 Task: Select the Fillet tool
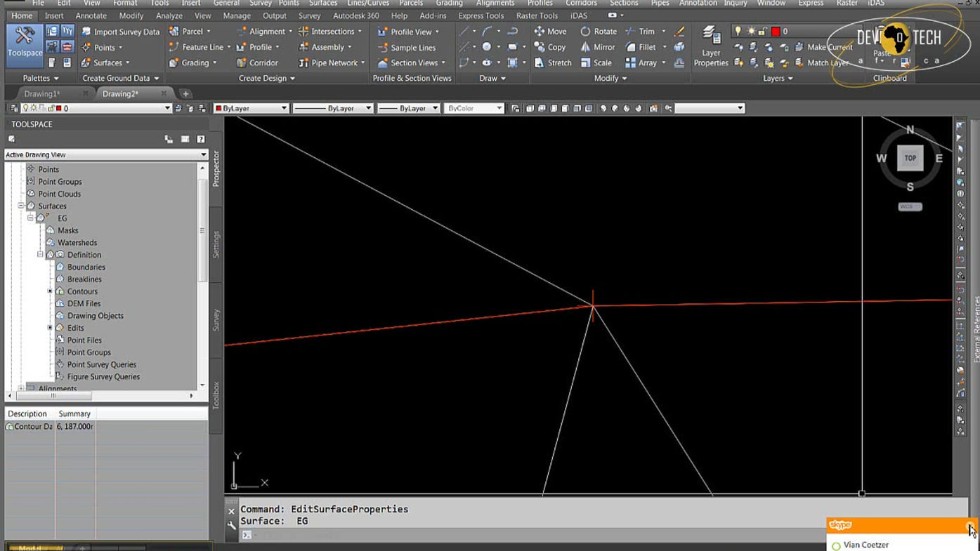click(x=641, y=47)
